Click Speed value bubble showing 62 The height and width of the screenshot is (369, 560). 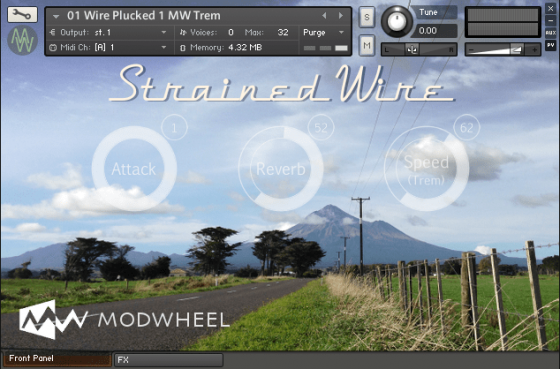click(467, 128)
